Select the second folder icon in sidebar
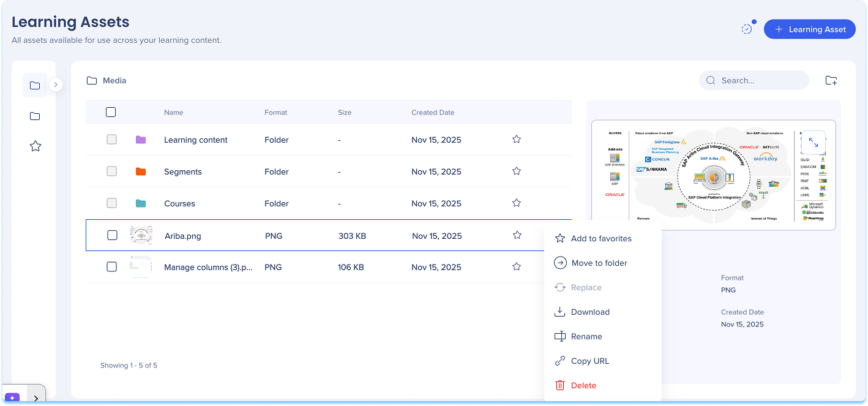 click(35, 116)
